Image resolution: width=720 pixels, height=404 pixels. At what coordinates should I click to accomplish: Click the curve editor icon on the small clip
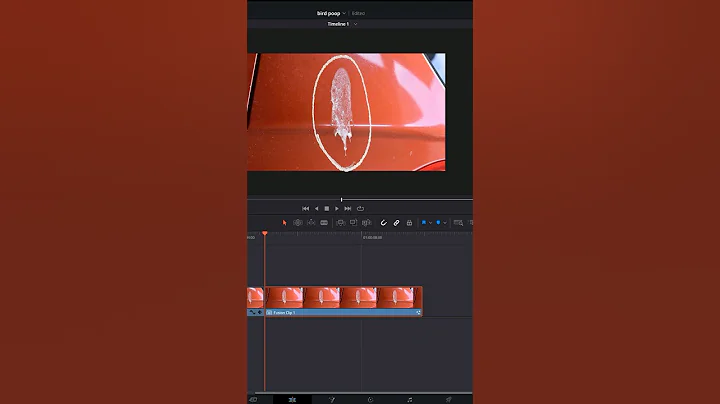252,313
